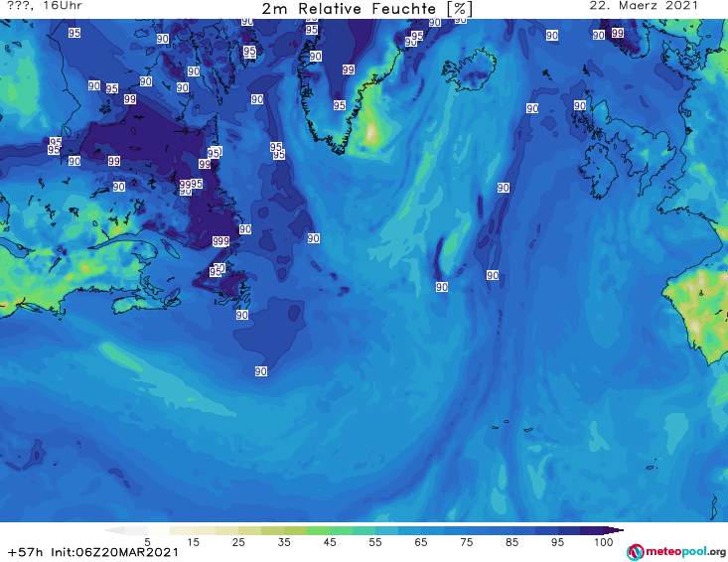The width and height of the screenshot is (728, 562).
Task: Click the '55' label on the color scale
Action: pyautogui.click(x=375, y=542)
